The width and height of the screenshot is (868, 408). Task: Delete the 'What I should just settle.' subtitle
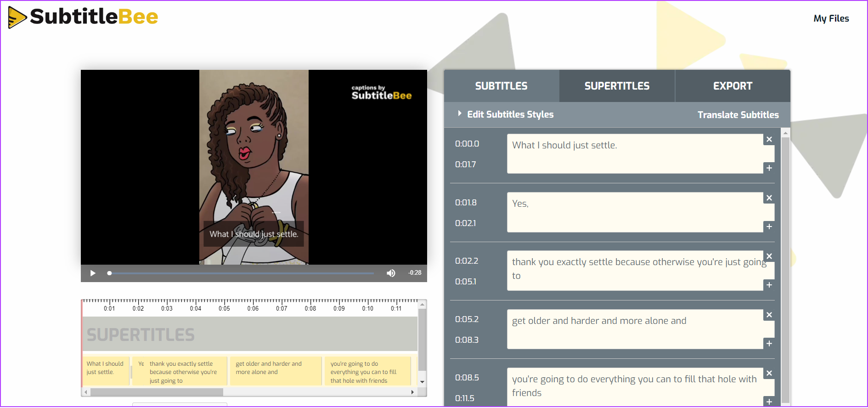tap(769, 139)
